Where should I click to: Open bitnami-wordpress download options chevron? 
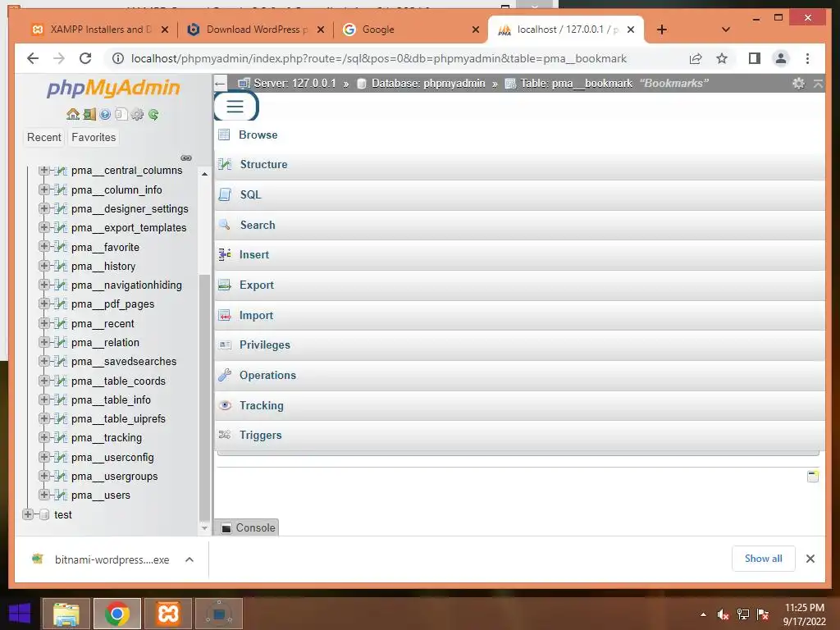[x=189, y=559]
